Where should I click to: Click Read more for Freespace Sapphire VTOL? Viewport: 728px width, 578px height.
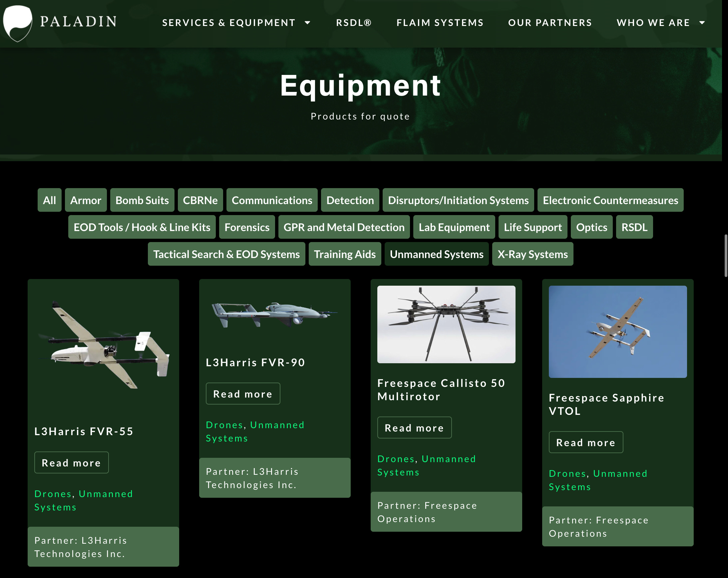point(585,442)
